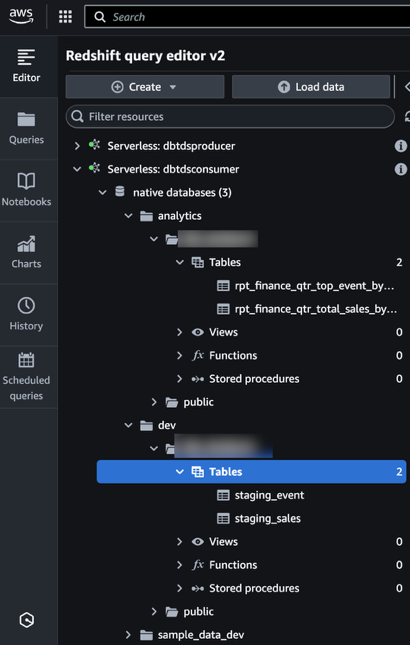Click the sample_data_dev folder icon
Image resolution: width=410 pixels, height=645 pixels.
[x=146, y=635]
